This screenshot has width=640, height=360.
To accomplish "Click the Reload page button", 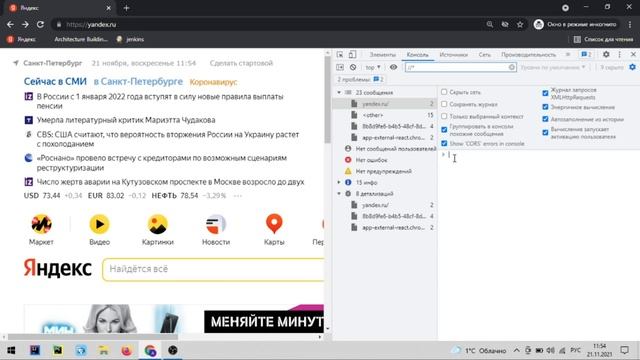I will [40, 24].
